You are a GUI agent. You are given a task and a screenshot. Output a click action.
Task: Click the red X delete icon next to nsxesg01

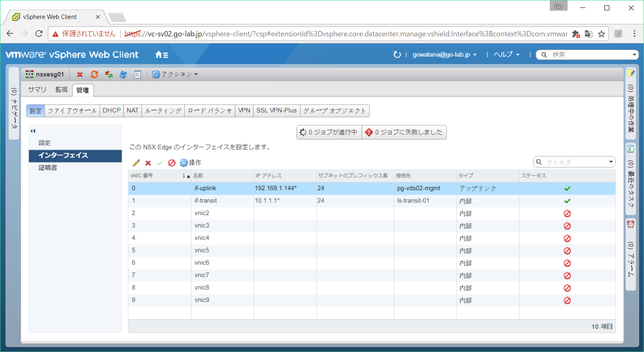click(x=80, y=74)
